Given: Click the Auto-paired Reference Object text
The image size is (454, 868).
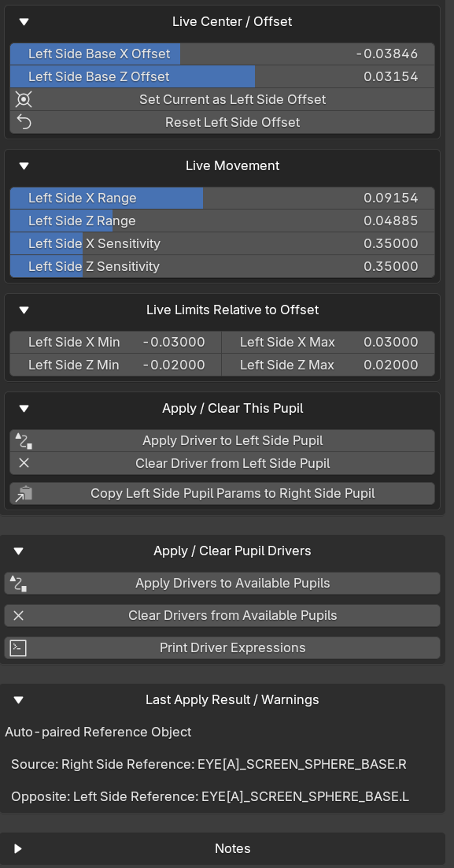Looking at the screenshot, I should [98, 733].
